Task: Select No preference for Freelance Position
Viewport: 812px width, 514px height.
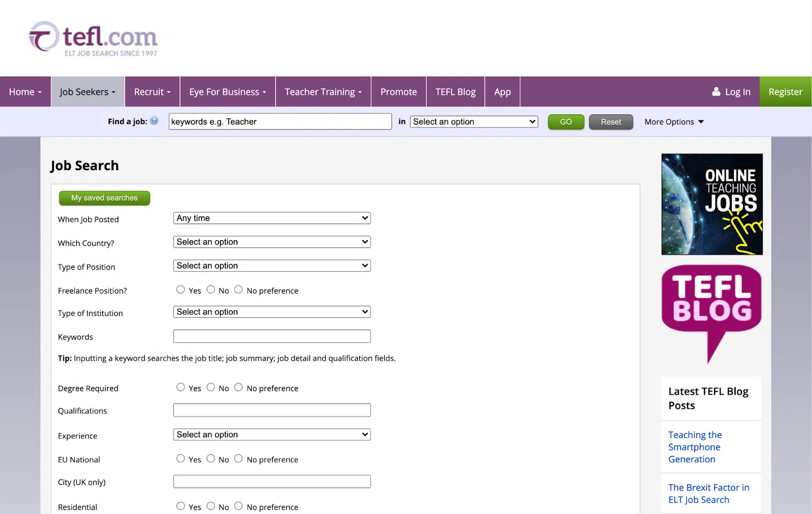Action: click(x=239, y=290)
